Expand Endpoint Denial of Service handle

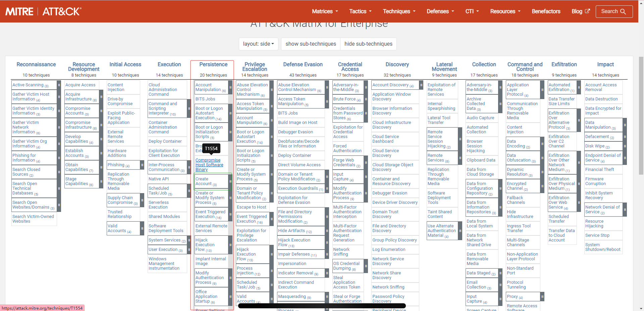(625, 158)
